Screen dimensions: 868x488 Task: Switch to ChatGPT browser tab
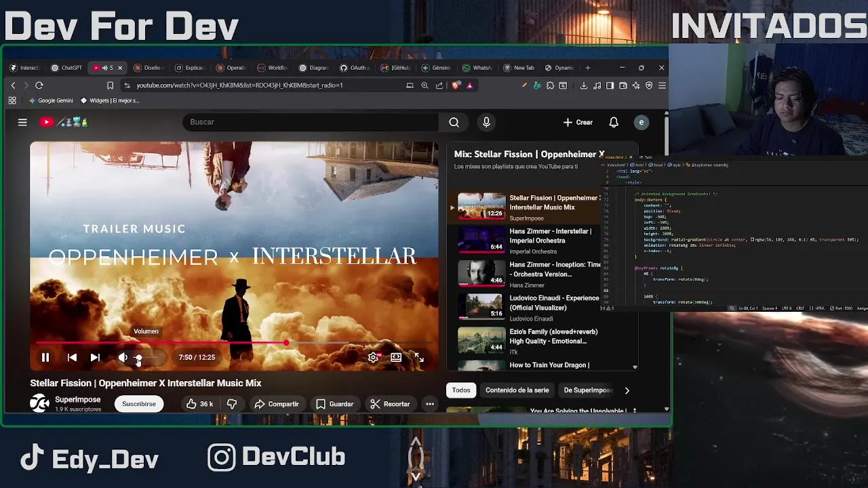coord(66,68)
